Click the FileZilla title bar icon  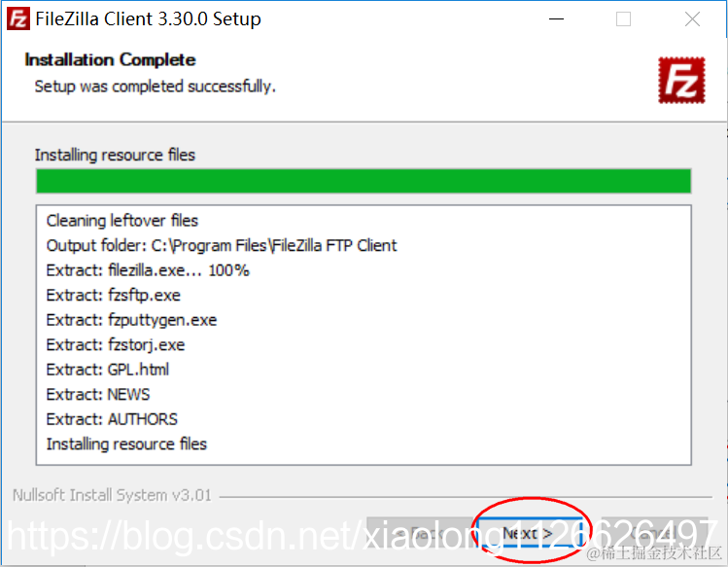point(18,19)
